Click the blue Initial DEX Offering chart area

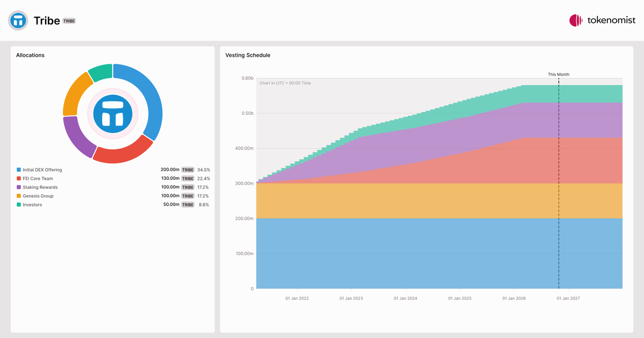coord(439,253)
